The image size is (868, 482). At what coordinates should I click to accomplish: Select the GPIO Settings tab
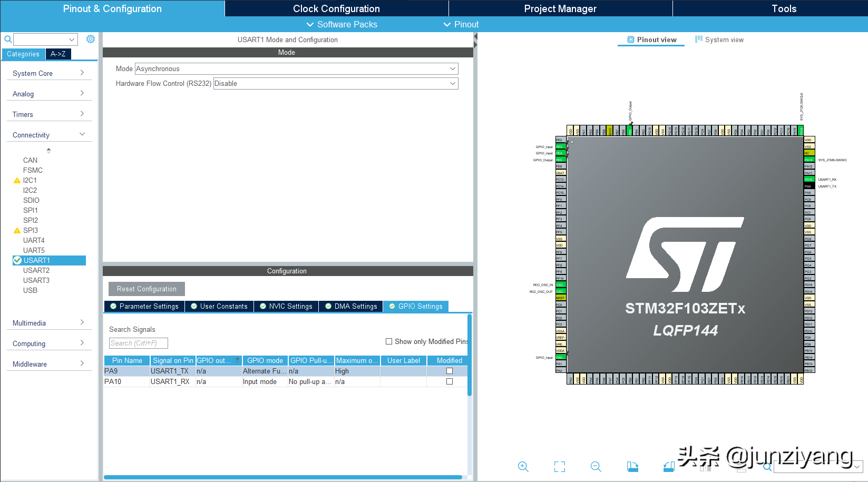tap(416, 306)
